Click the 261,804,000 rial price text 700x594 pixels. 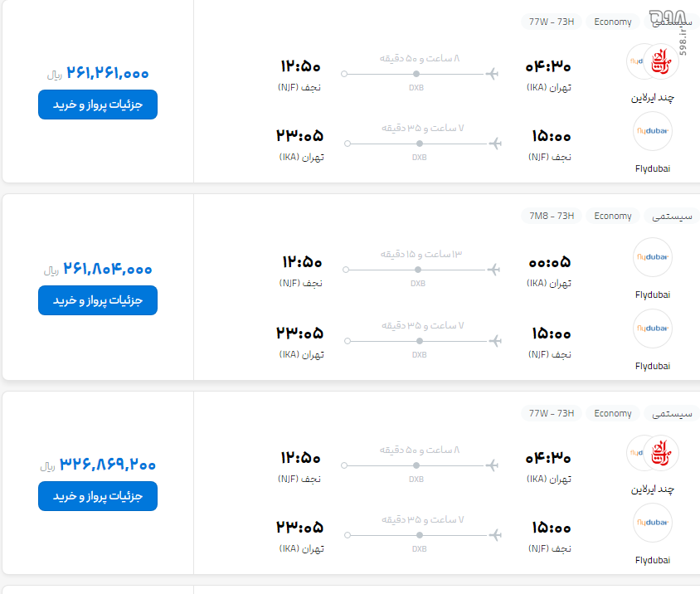click(x=108, y=269)
